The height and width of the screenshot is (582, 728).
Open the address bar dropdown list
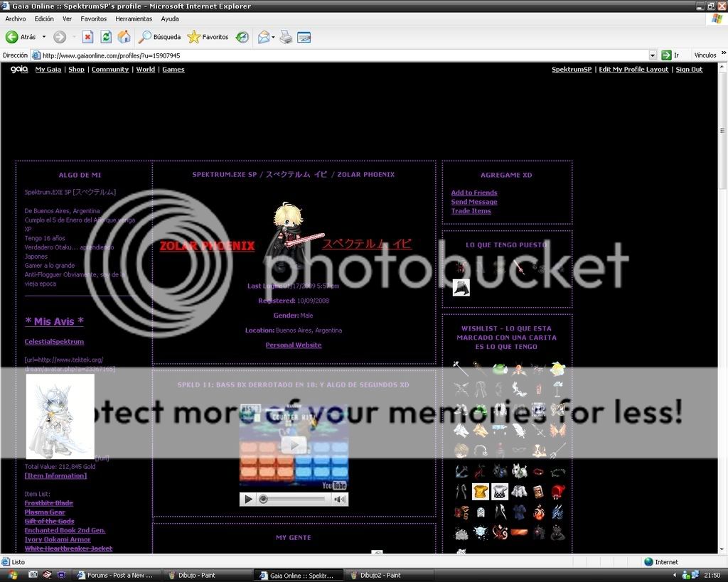(x=653, y=55)
